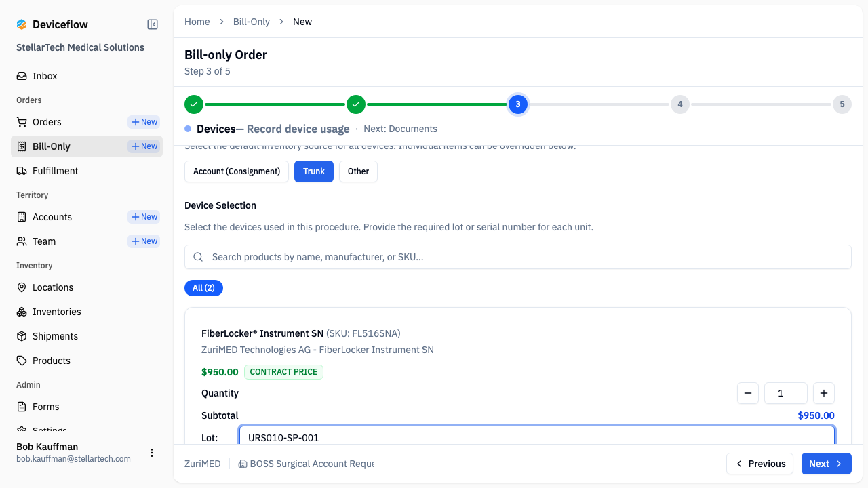Image resolution: width=868 pixels, height=488 pixels.
Task: Open Fulfillment via the truck icon
Action: click(22, 171)
